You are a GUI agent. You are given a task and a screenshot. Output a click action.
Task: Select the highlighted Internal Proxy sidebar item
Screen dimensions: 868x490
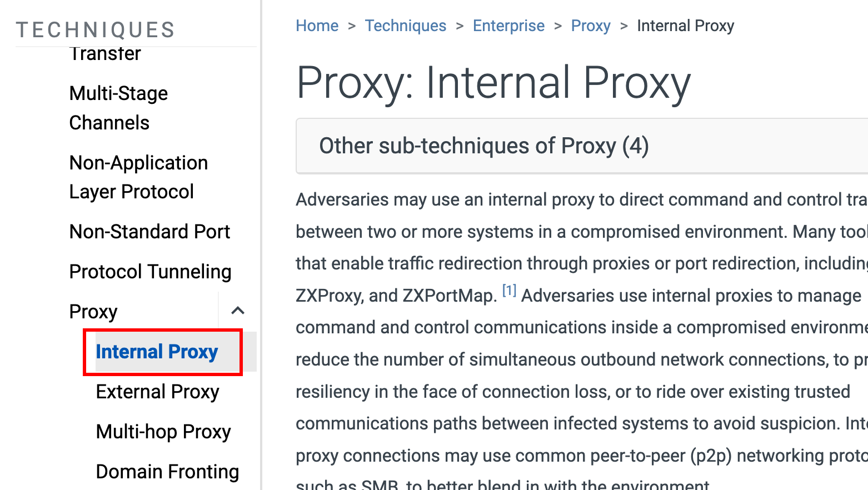(x=157, y=352)
